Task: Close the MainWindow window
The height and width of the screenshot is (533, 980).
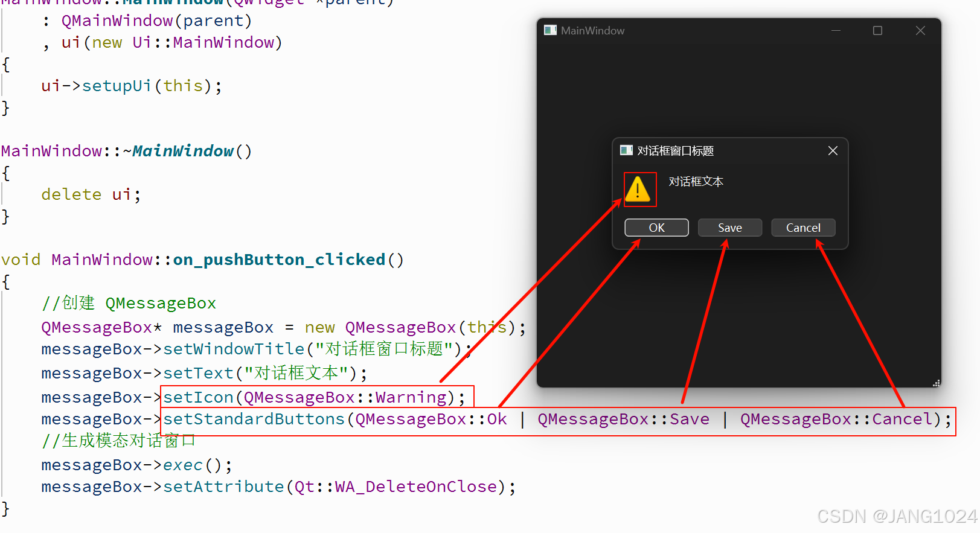Action: [x=920, y=30]
